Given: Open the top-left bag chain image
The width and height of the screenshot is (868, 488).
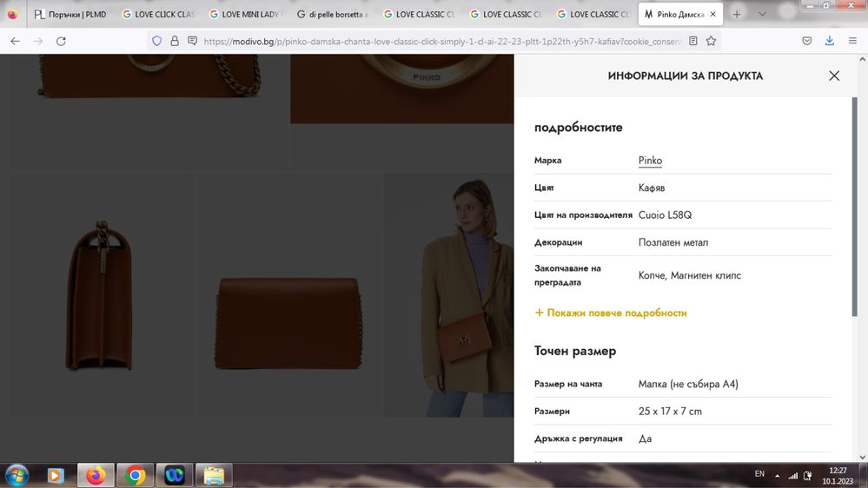Looking at the screenshot, I should (x=149, y=111).
